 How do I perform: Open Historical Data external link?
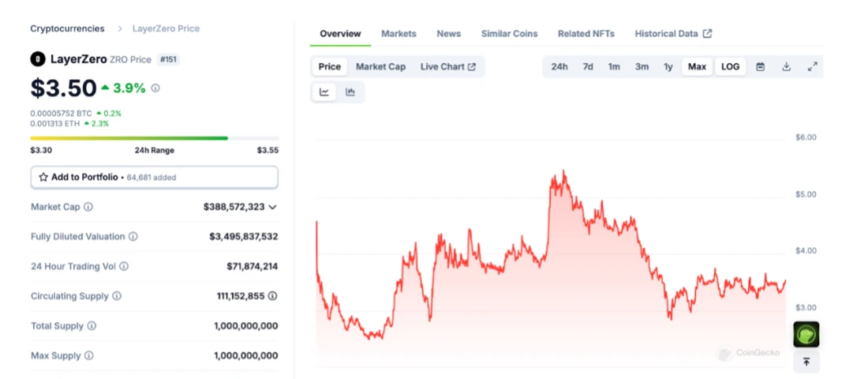673,34
